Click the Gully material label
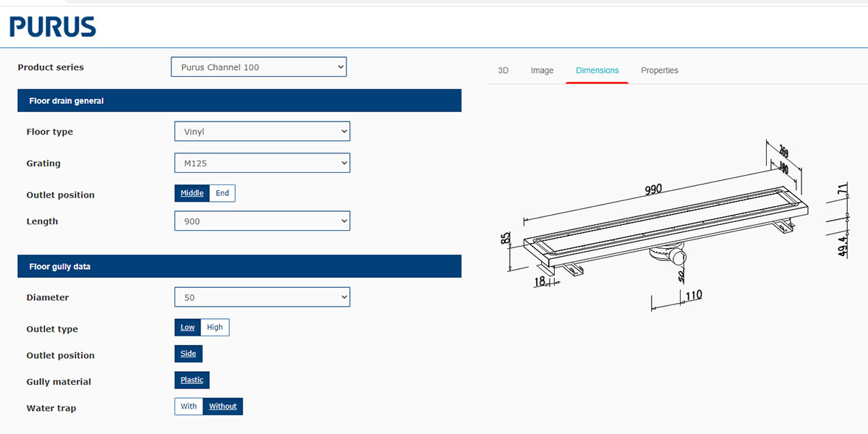 click(x=59, y=382)
